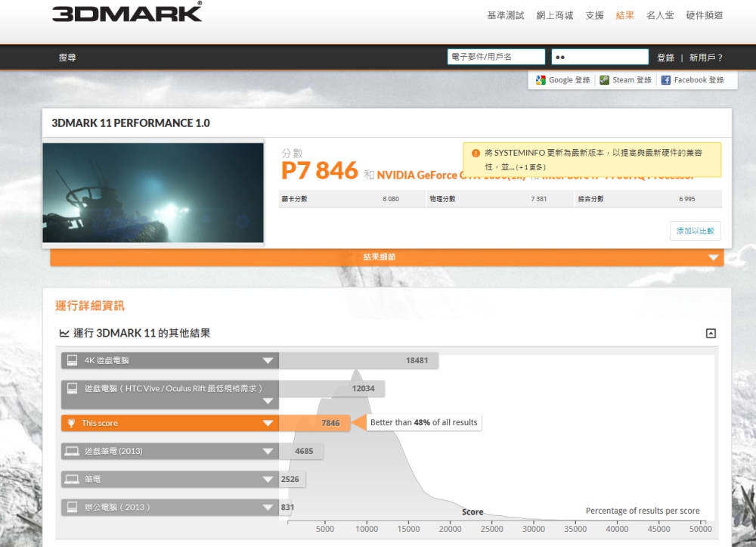Focus the 電子郵件/用戶名 input field
Image resolution: width=756 pixels, height=547 pixels.
tap(496, 57)
